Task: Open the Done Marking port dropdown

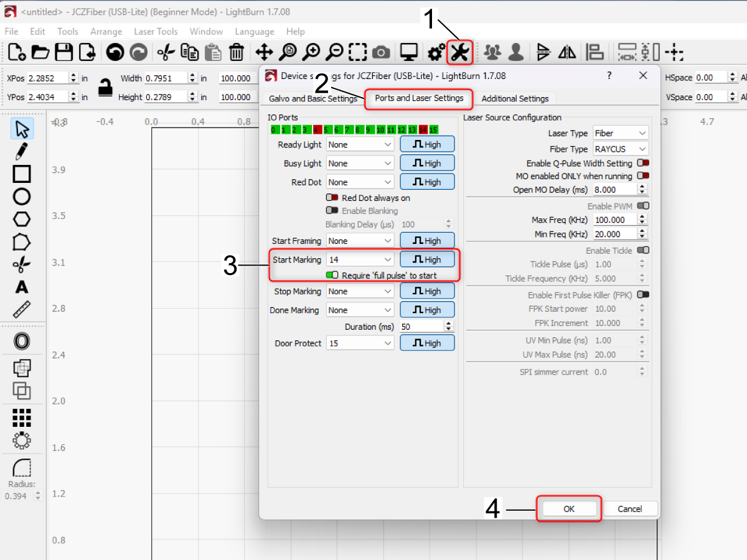Action: [360, 310]
